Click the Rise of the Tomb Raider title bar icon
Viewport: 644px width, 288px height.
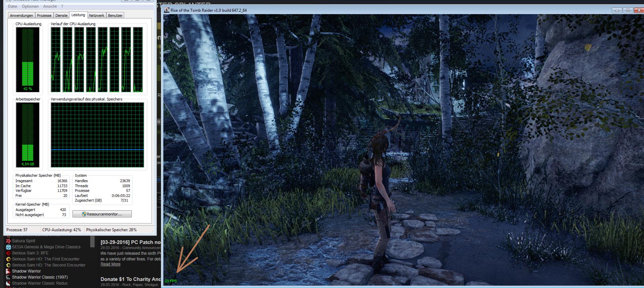pos(167,10)
